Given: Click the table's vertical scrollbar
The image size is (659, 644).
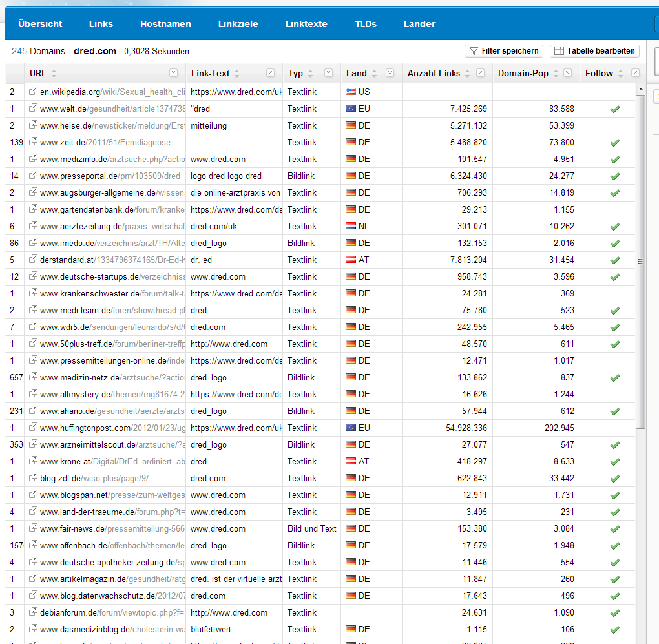Looking at the screenshot, I should 640,258.
